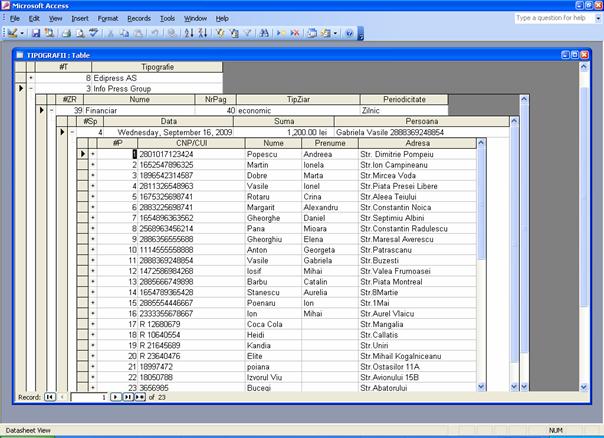Click the Save toolbar icon
Viewport: 604px width, 438px height.
(36, 33)
